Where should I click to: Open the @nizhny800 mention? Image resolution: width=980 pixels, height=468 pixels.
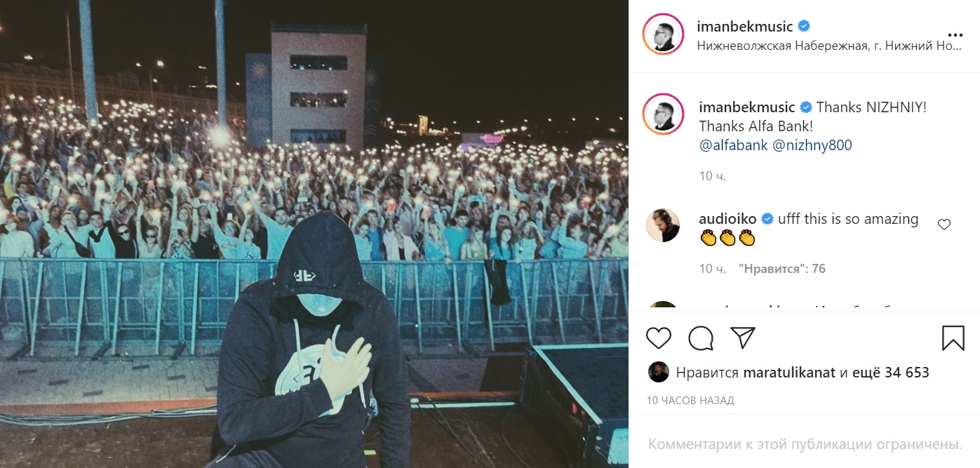click(812, 146)
